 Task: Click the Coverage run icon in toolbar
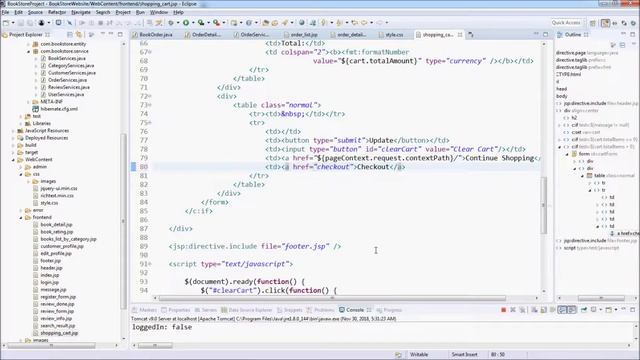click(x=201, y=23)
